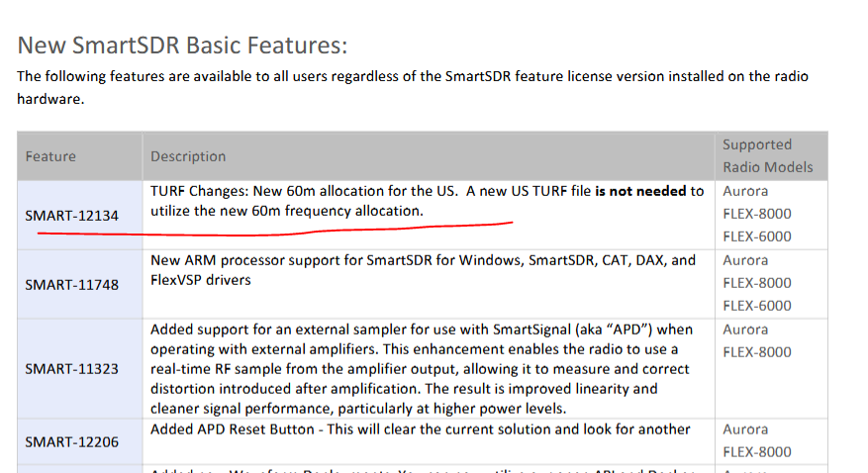868x473 pixels.
Task: Click 'FLEX-6000' in the SMART-12134 row
Action: point(757,236)
